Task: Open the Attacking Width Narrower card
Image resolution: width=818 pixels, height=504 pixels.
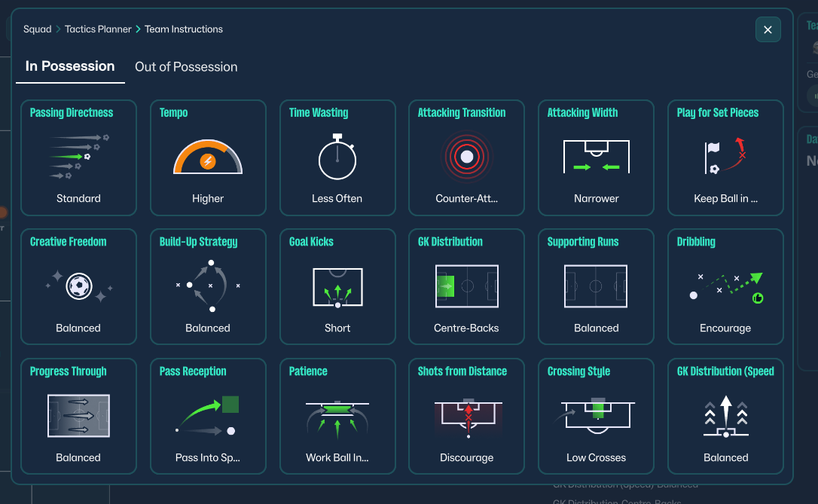Action: coord(596,157)
